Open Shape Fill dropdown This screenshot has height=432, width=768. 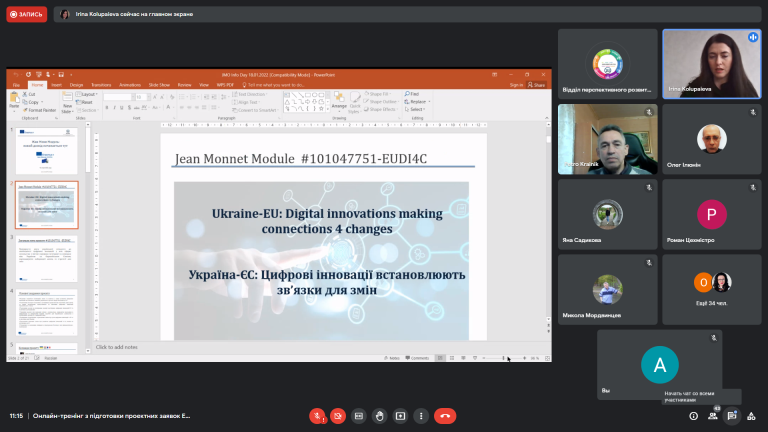coord(377,94)
